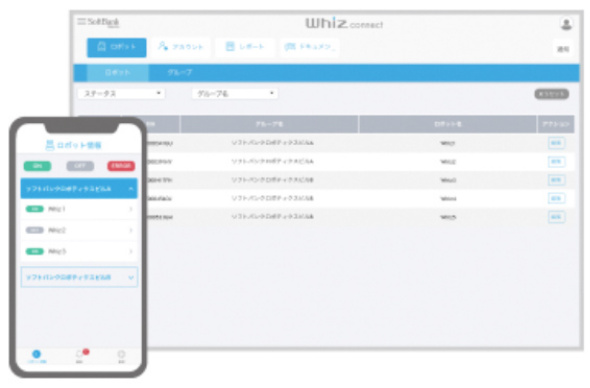Tap the blue robot info bottom-bar icon
Image resolution: width=590 pixels, height=388 pixels.
36,355
